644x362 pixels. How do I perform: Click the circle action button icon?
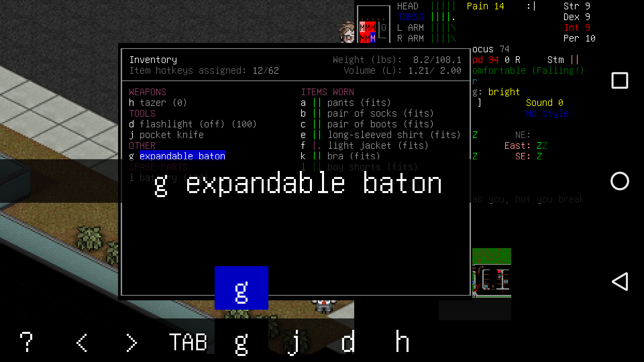(x=619, y=181)
